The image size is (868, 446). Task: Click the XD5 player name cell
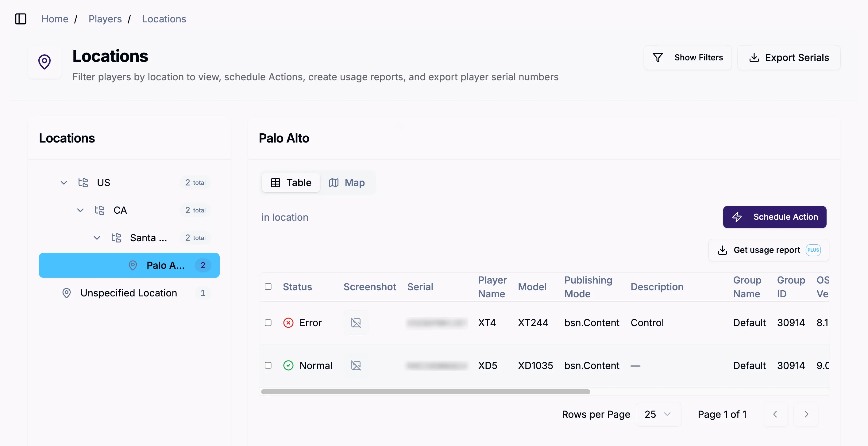pyautogui.click(x=488, y=365)
